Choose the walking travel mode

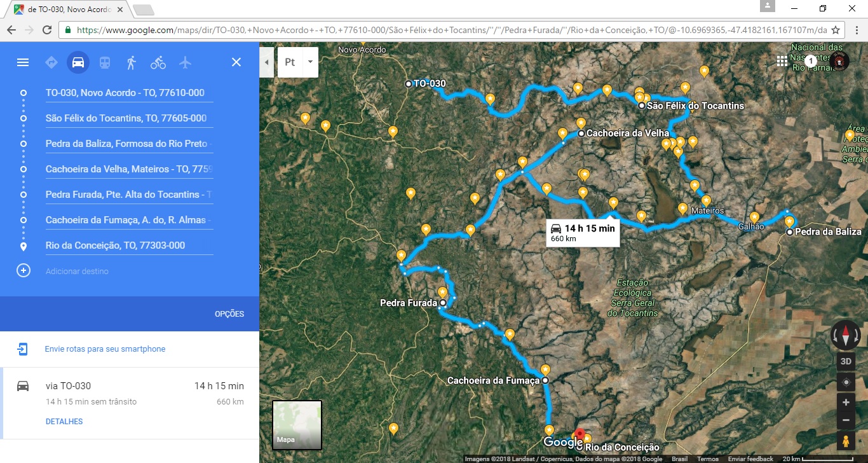(x=132, y=62)
